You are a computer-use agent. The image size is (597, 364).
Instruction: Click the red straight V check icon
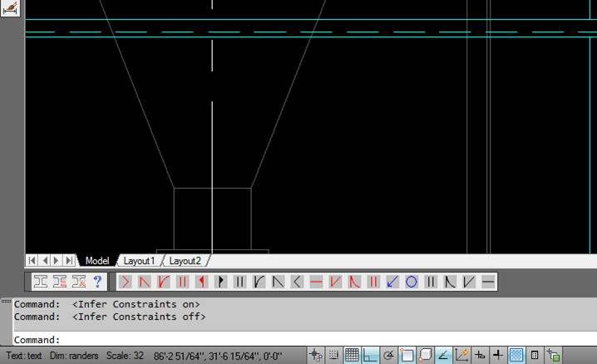335,282
